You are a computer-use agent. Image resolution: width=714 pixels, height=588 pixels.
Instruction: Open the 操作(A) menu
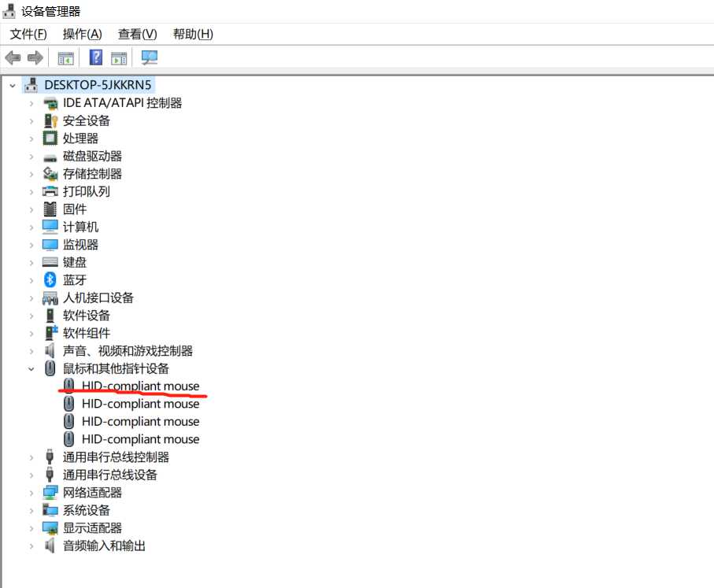click(x=82, y=34)
